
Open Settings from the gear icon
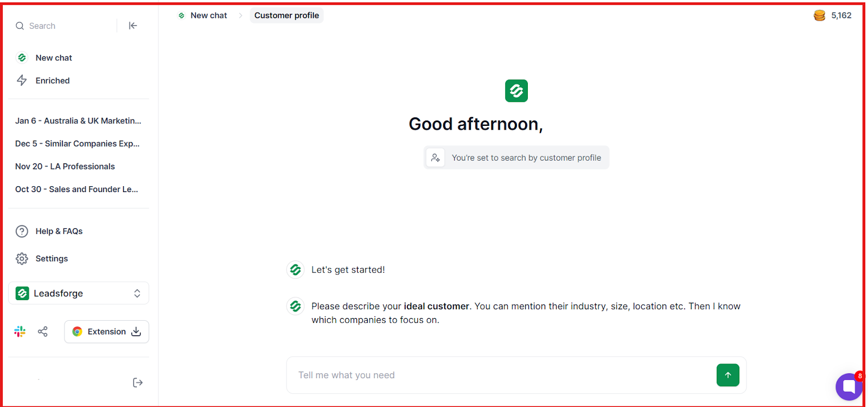51,258
